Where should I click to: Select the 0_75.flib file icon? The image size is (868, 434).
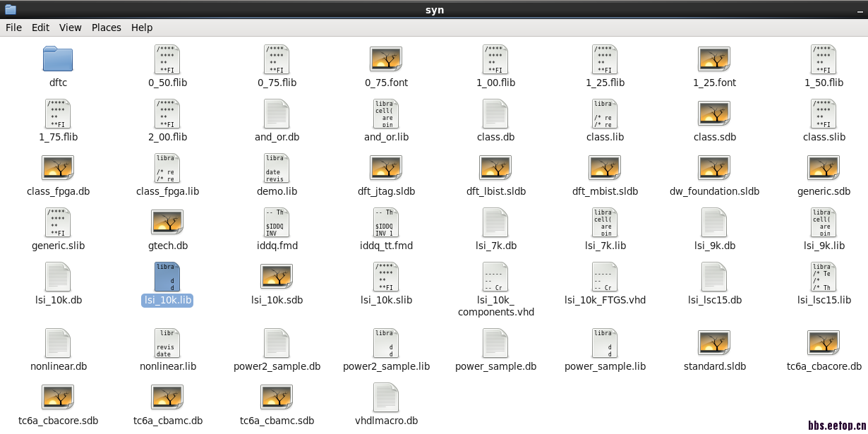pyautogui.click(x=277, y=59)
